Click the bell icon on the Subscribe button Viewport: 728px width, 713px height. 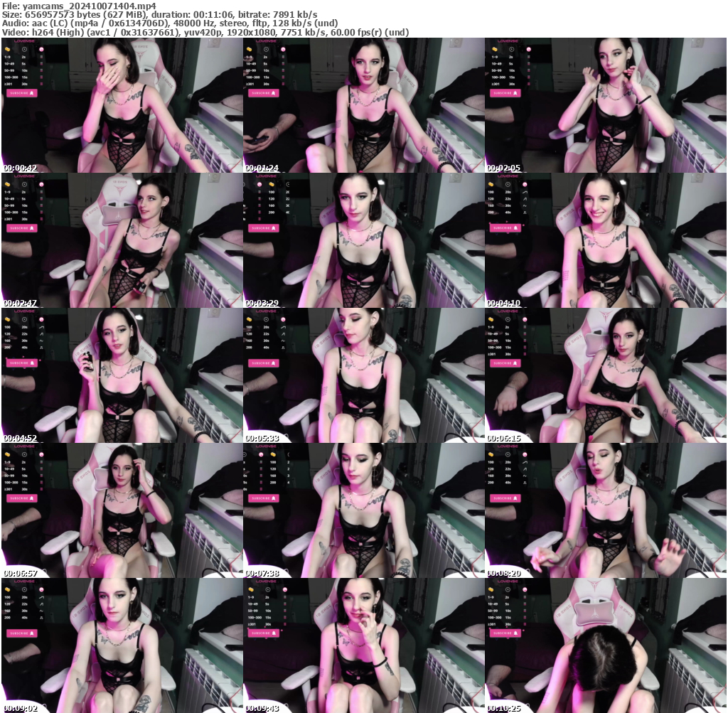[x=32, y=93]
